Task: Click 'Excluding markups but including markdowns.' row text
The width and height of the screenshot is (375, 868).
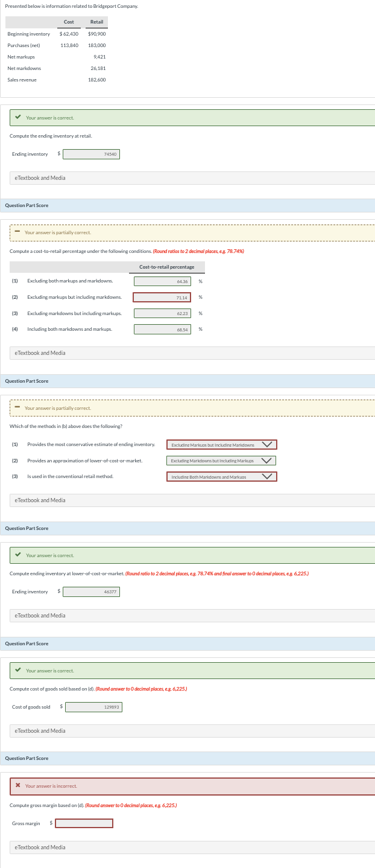Action: point(75,297)
